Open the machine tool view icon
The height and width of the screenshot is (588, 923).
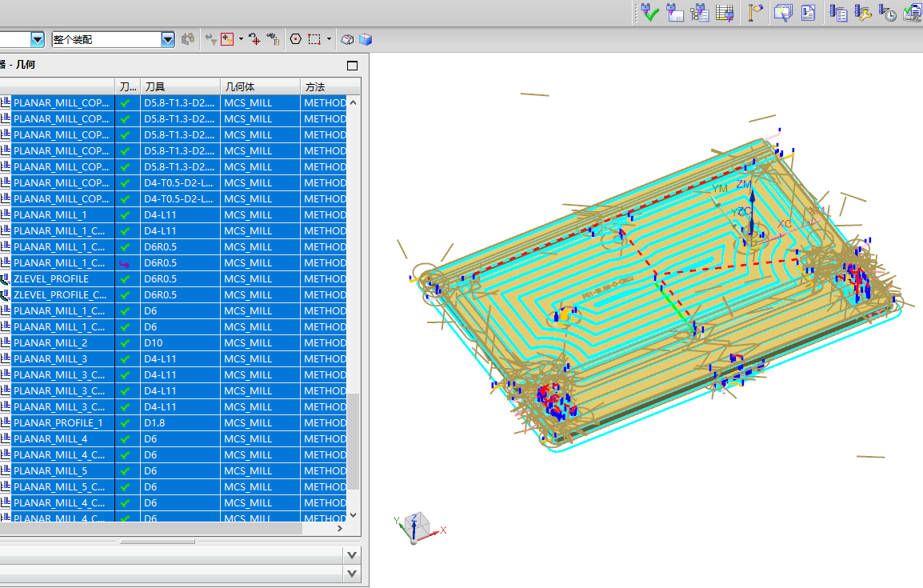pos(676,12)
